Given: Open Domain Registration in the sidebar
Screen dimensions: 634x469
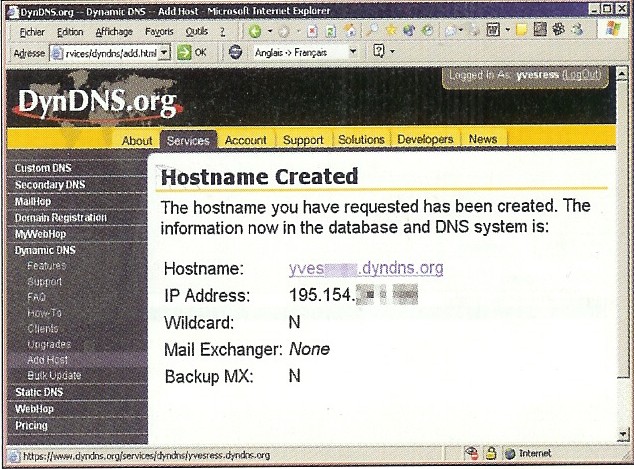Looking at the screenshot, I should (x=61, y=218).
